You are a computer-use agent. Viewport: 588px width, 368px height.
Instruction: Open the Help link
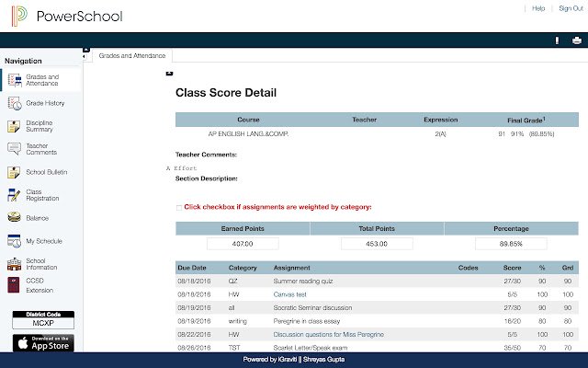coord(538,8)
